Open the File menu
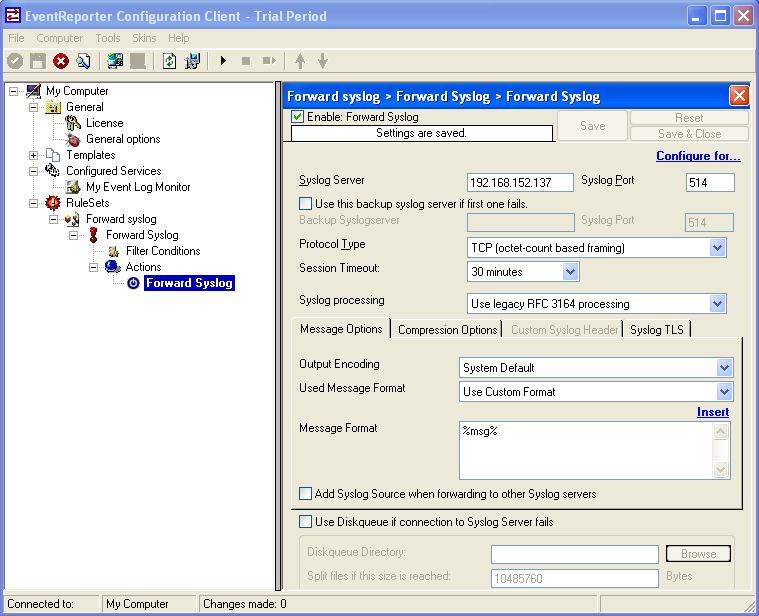This screenshot has height=616, width=759. pos(16,38)
